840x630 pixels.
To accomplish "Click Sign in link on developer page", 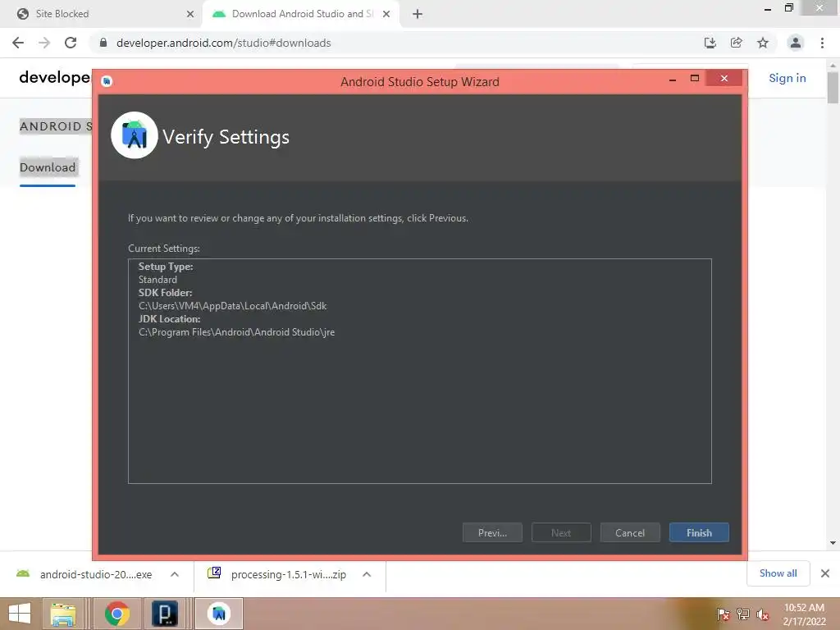I will coord(787,78).
